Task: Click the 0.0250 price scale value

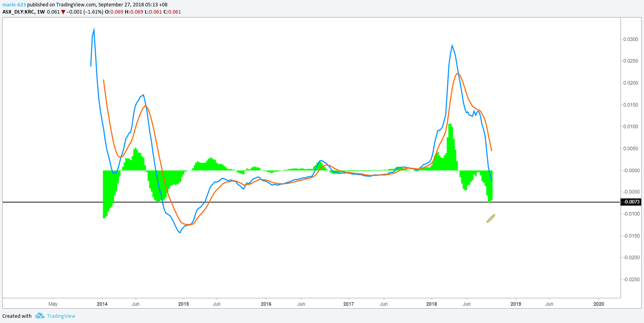Action: 630,61
